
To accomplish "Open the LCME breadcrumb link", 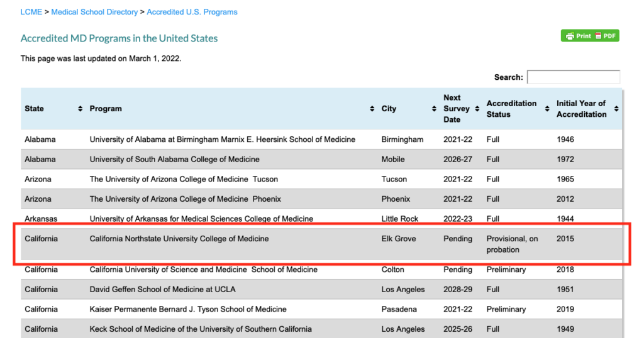I will (31, 12).
